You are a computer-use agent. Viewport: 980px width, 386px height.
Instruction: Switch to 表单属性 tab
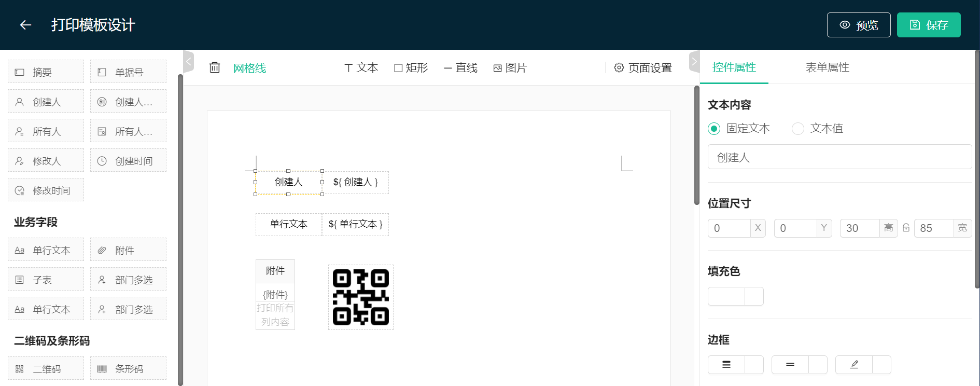click(x=827, y=67)
